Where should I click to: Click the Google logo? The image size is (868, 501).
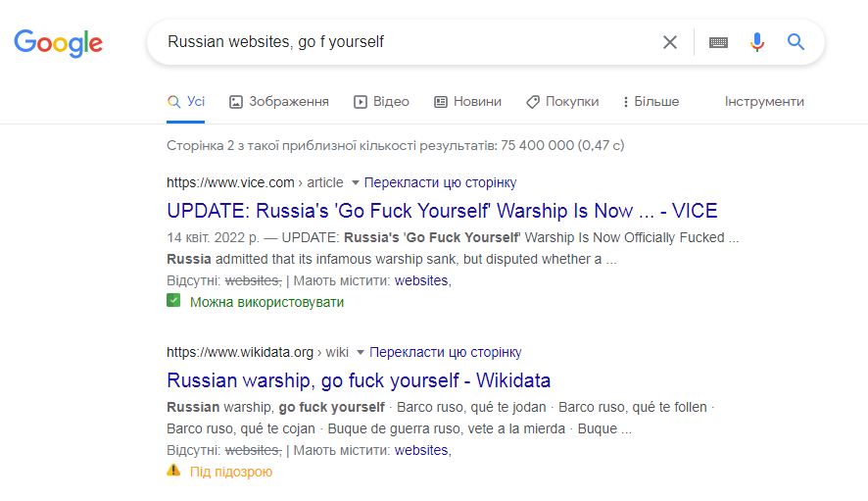58,43
